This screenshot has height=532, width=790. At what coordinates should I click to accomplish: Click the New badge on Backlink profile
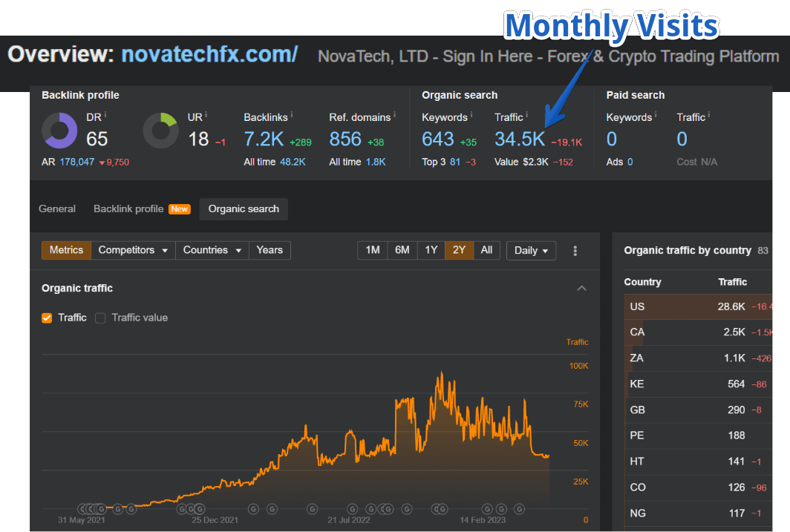(x=180, y=209)
